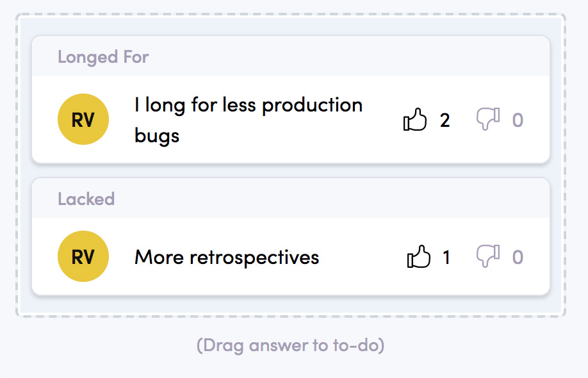This screenshot has height=378, width=588.
Task: Select the Lacked header
Action: 86,199
